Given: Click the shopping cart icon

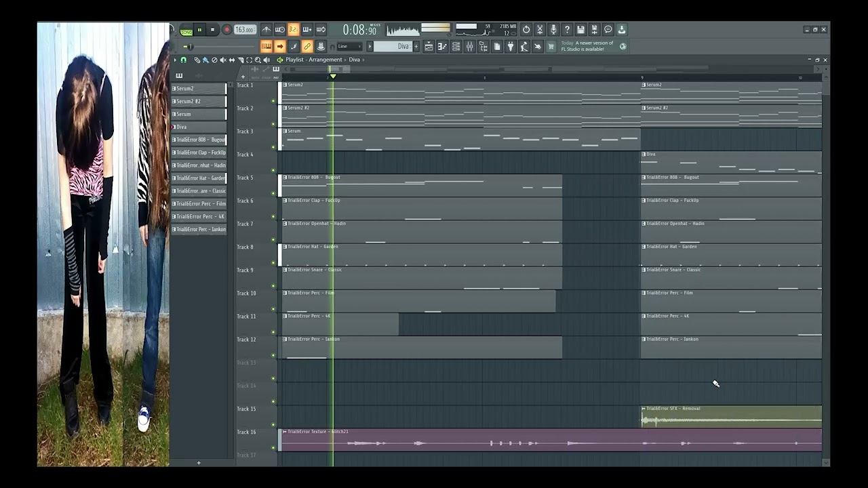Looking at the screenshot, I should click(x=551, y=47).
